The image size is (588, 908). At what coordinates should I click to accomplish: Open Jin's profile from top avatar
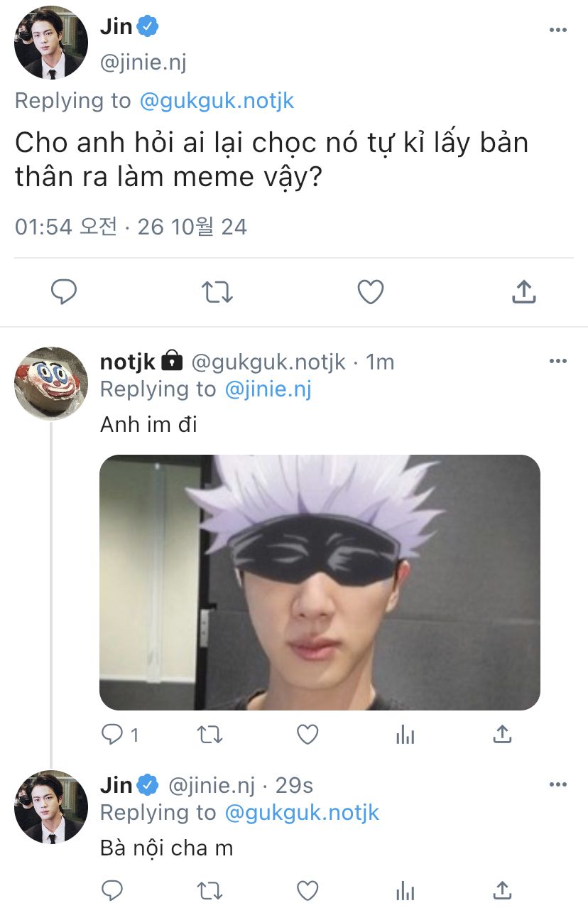click(x=51, y=43)
